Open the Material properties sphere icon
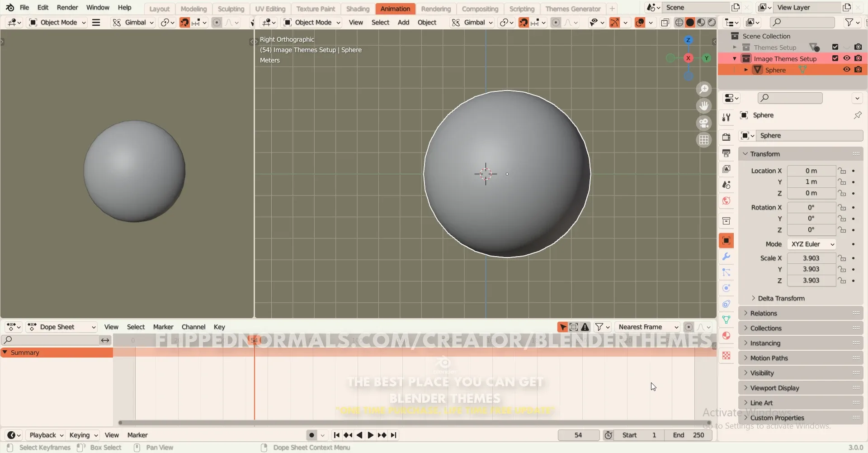The height and width of the screenshot is (453, 868). 727,336
